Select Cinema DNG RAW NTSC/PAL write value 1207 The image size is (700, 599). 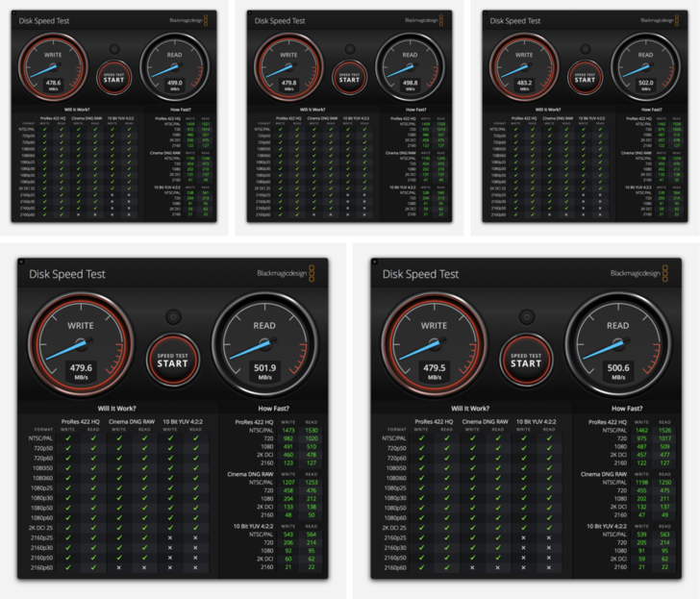point(288,482)
